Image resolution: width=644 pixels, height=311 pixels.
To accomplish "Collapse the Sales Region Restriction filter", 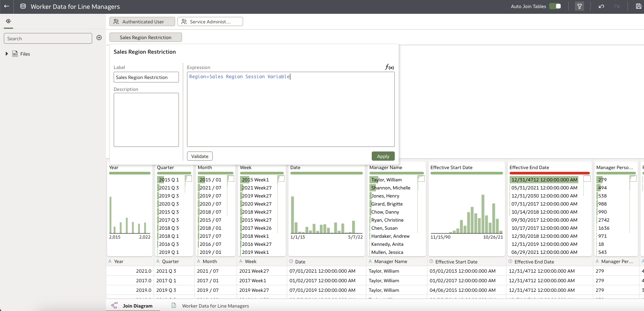I will 146,38.
